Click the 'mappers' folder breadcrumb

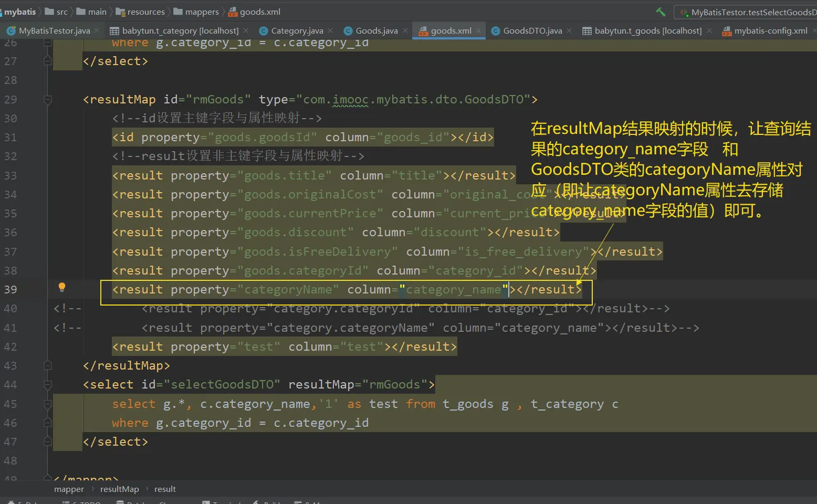coord(202,12)
